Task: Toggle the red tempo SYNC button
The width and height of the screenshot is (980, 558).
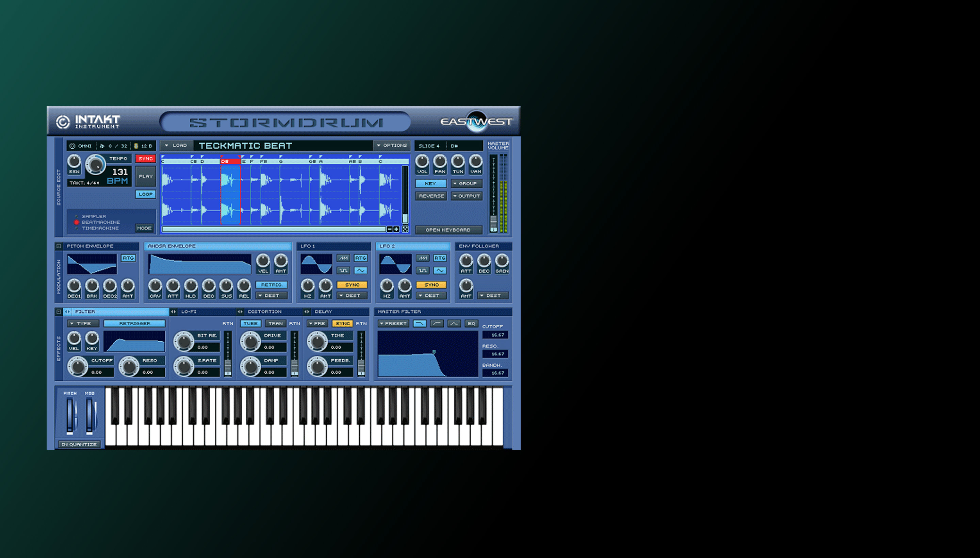Action: tap(145, 158)
